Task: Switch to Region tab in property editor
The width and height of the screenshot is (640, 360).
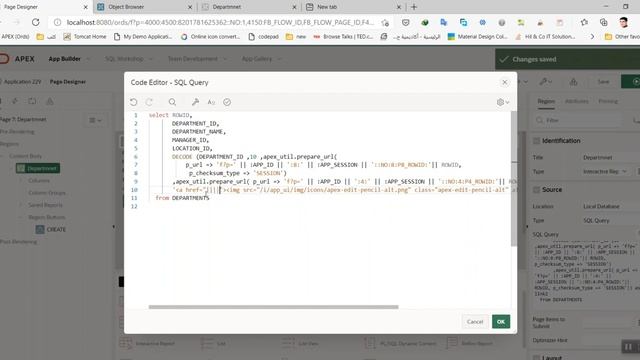Action: [x=546, y=101]
